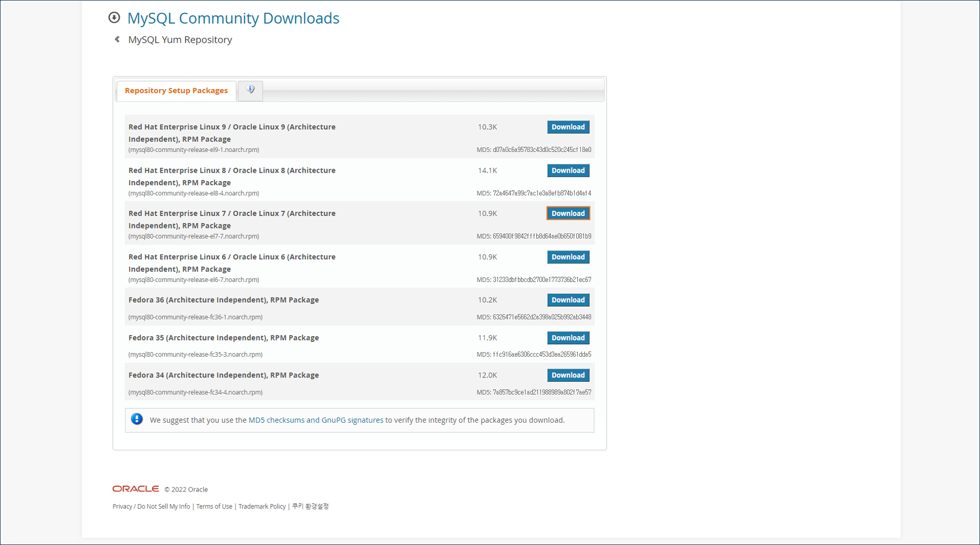Open Privacy / Do Not Sell My Info
Screen dimensions: 980x545
coord(151,506)
